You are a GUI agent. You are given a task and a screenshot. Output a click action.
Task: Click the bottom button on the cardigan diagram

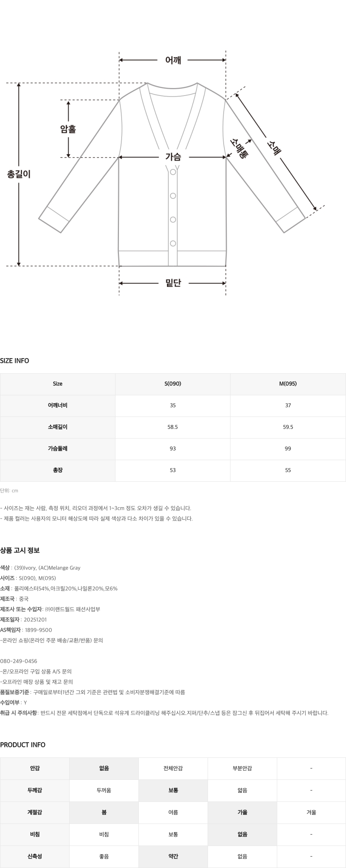[173, 243]
